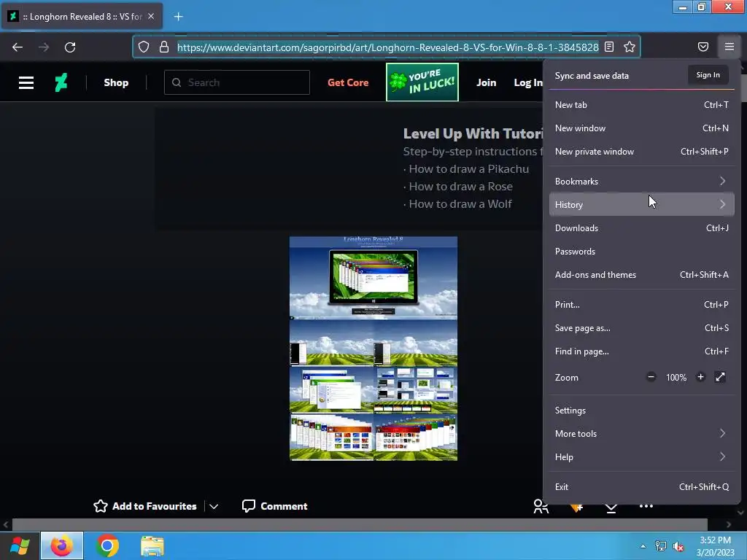
Task: Click How to draw a Wolf
Action: (460, 204)
